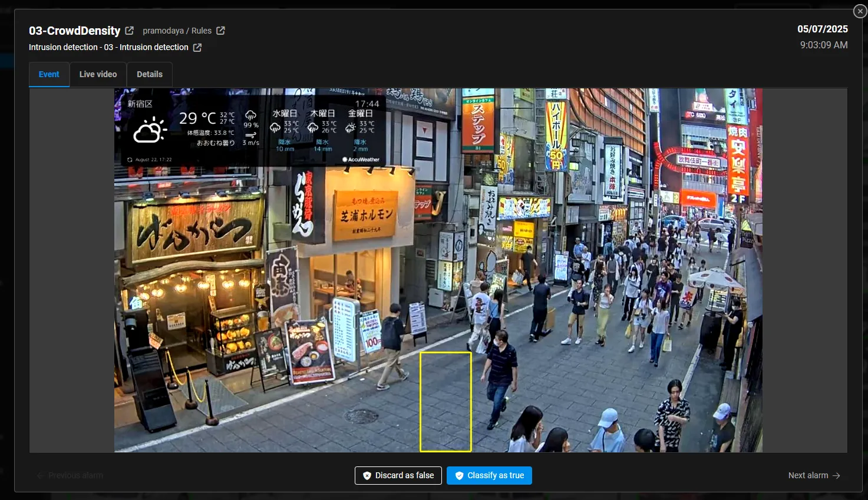Click Intrusion detection - 03 rule text
This screenshot has height=500, width=868.
(x=108, y=47)
